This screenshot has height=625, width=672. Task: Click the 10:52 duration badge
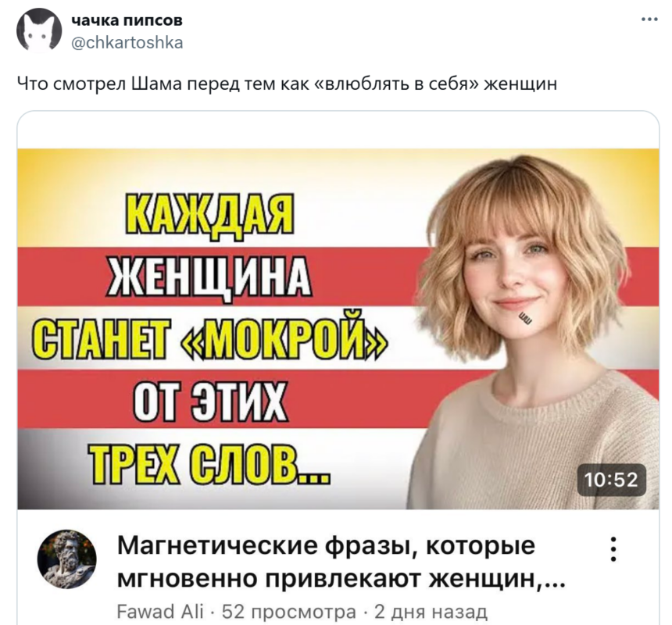[x=611, y=480]
